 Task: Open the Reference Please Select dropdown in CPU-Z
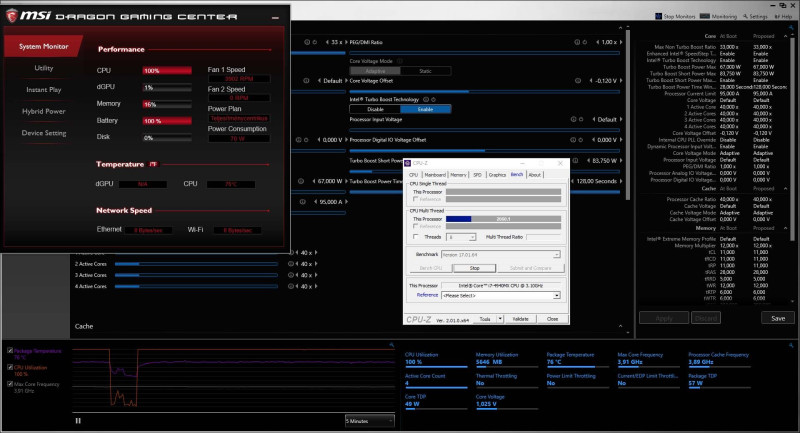tap(501, 295)
